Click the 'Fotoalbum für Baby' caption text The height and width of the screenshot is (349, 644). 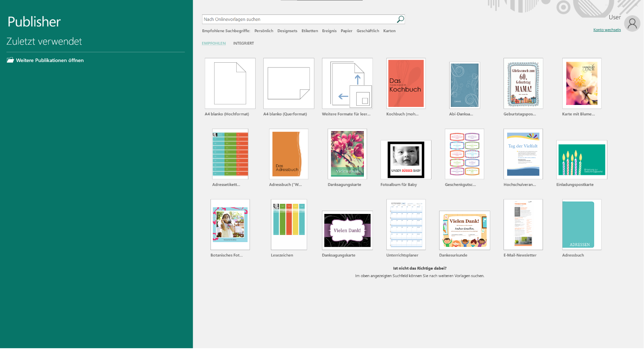tap(399, 185)
